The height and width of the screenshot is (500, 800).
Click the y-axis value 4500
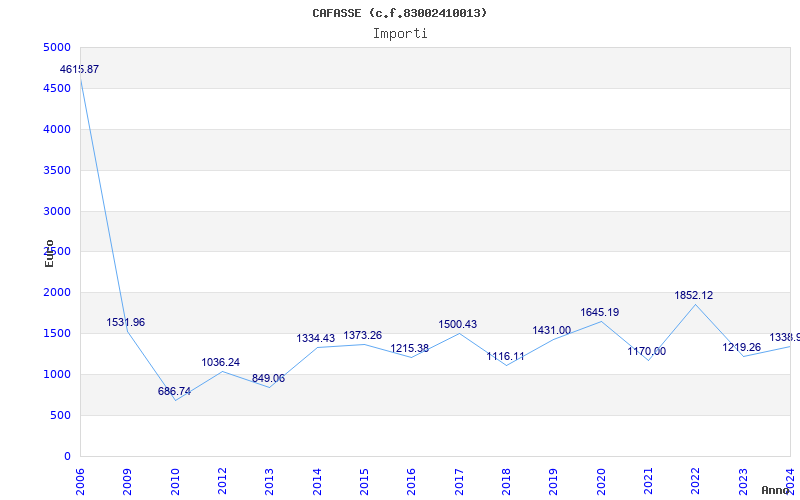click(x=57, y=88)
